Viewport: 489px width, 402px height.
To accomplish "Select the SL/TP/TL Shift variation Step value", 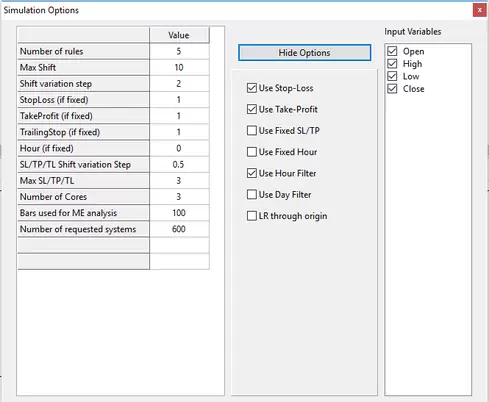I will tap(179, 164).
